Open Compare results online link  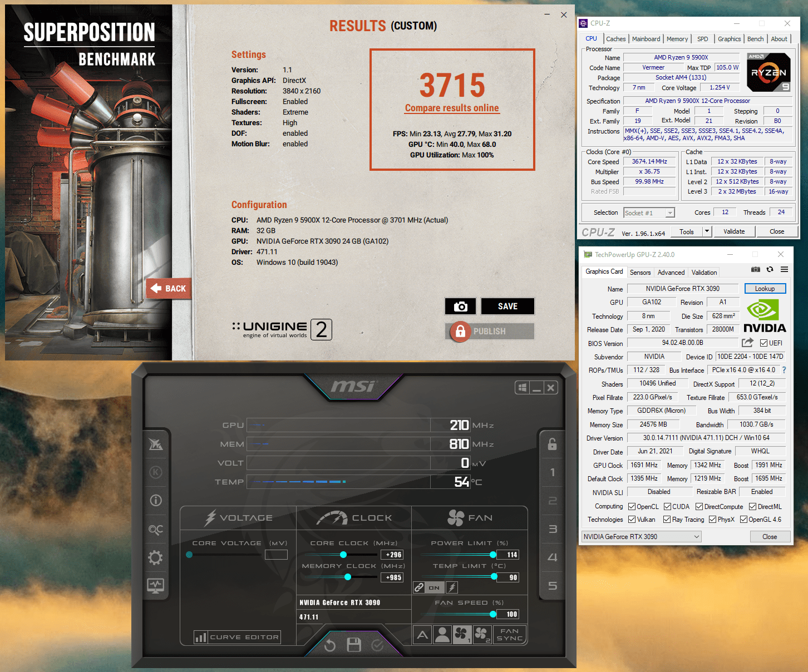452,108
